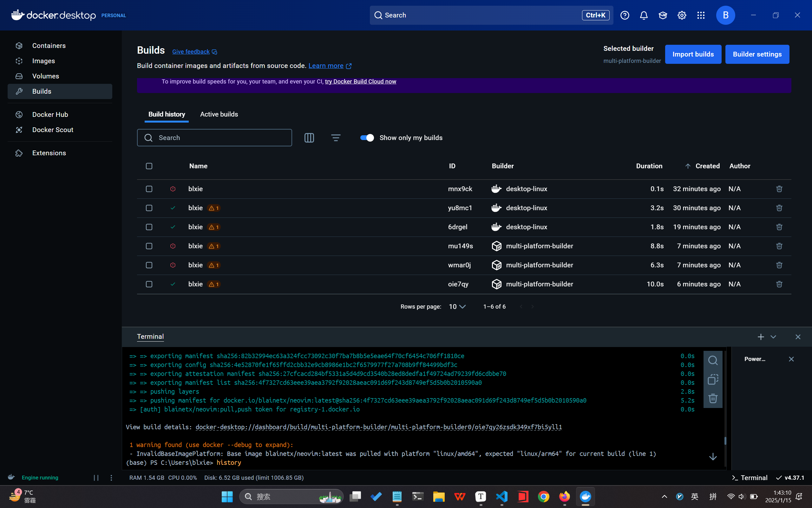Click the error status icon for build mnx9ck
Screen dimensions: 812x508
tap(173, 189)
